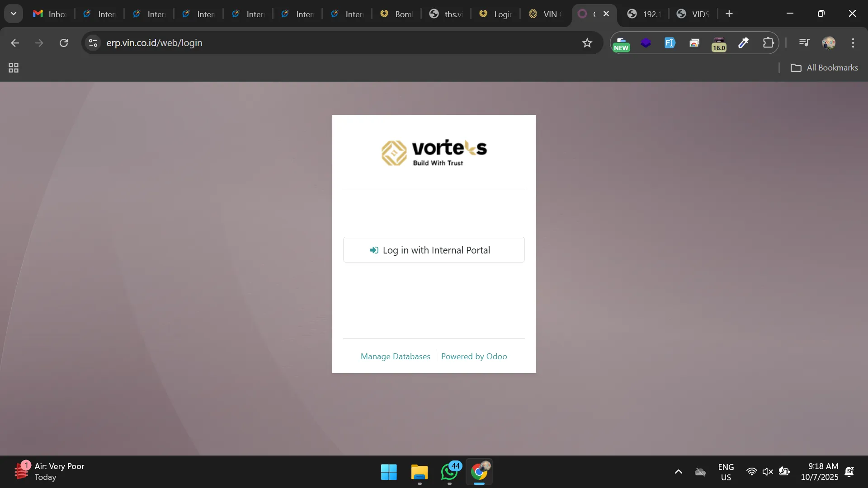This screenshot has height=488, width=868.
Task: Open a new browser tab
Action: 729,14
